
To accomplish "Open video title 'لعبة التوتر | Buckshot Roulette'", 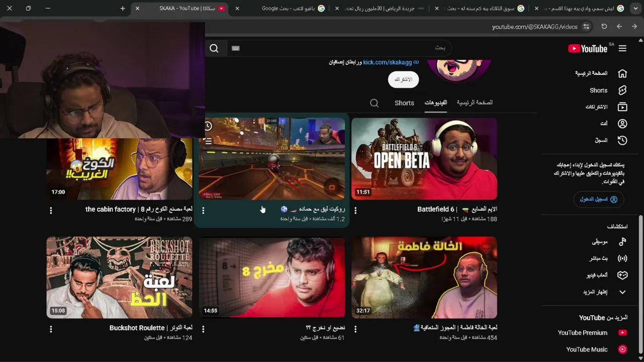I will point(151,328).
